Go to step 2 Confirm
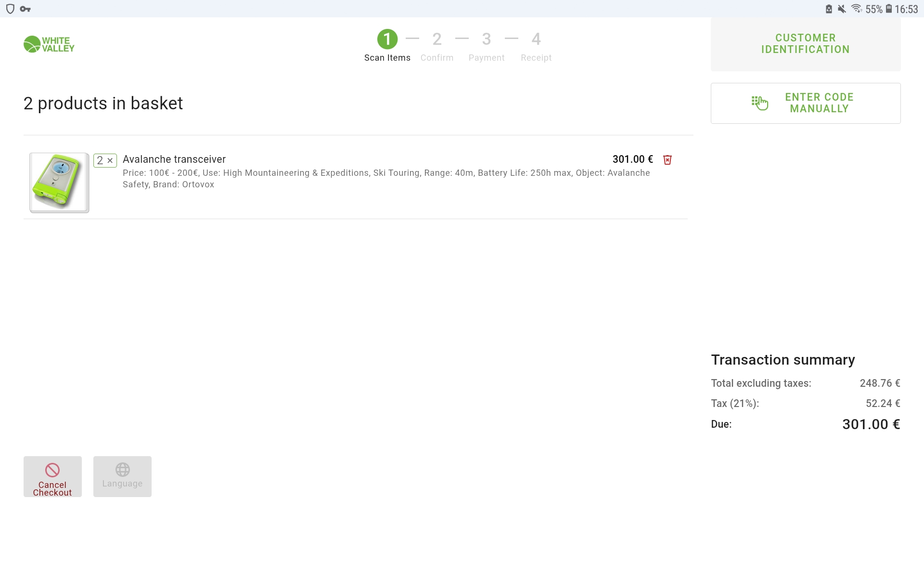 click(x=436, y=39)
